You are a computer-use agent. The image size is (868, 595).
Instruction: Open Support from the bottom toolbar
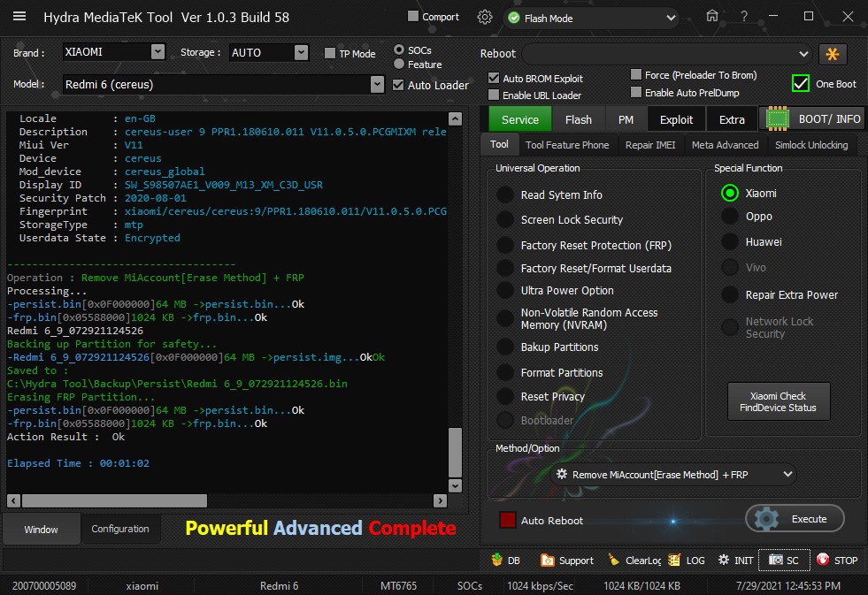tap(567, 561)
